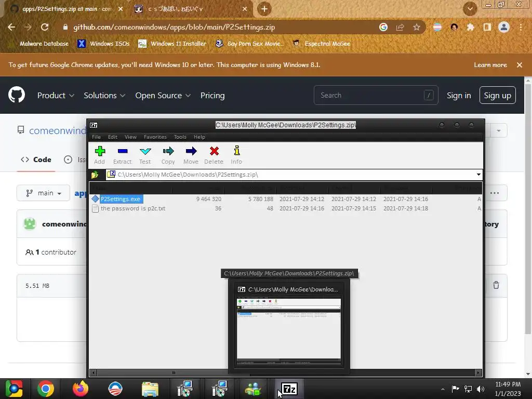The height and width of the screenshot is (399, 532).
Task: Toggle the Chrome side panel icon
Action: pos(487,27)
